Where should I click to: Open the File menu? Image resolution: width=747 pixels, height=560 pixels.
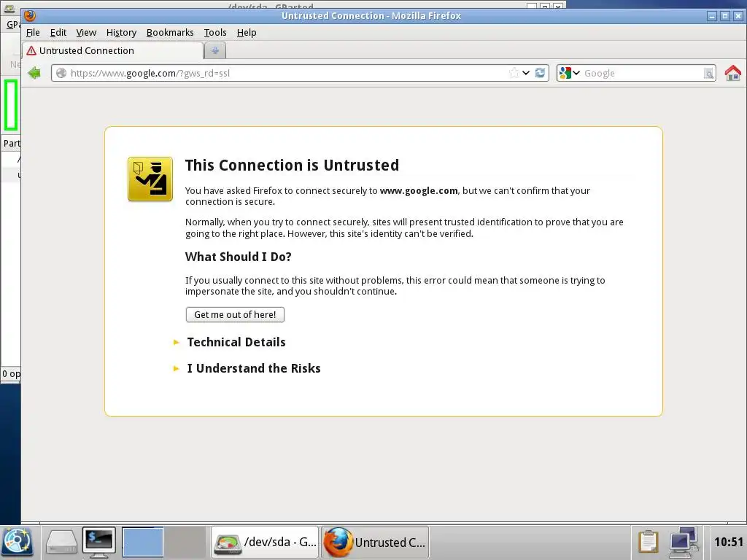(x=33, y=32)
